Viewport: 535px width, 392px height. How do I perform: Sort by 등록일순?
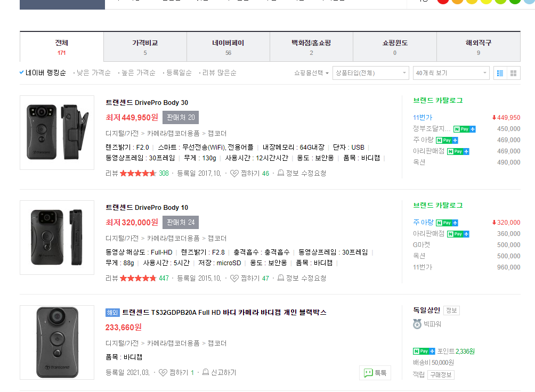click(179, 72)
